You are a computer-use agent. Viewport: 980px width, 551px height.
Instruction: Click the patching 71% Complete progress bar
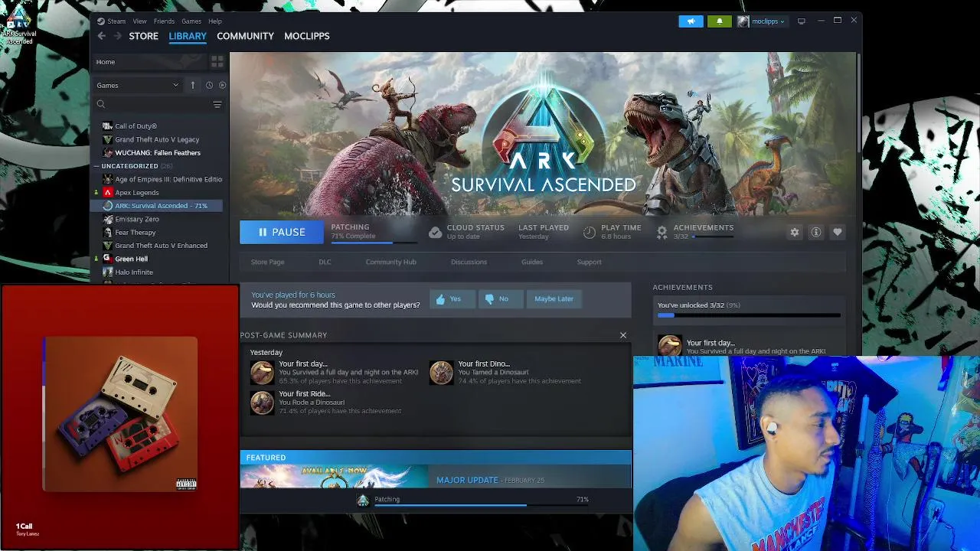pos(373,243)
